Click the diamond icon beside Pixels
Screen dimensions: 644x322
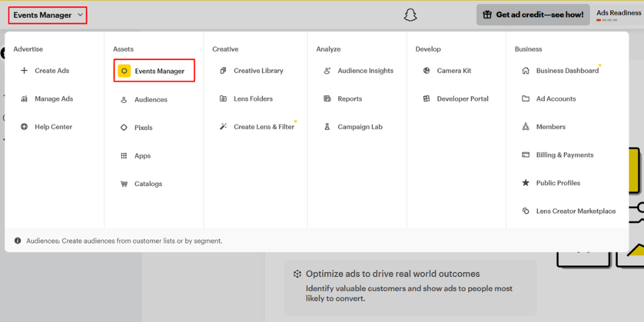(124, 128)
